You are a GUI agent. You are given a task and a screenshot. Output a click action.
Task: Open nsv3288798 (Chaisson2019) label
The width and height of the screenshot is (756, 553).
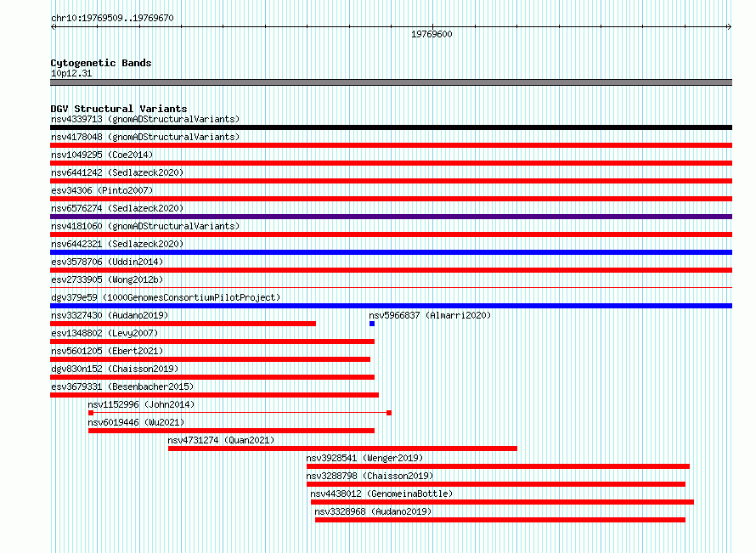point(370,476)
